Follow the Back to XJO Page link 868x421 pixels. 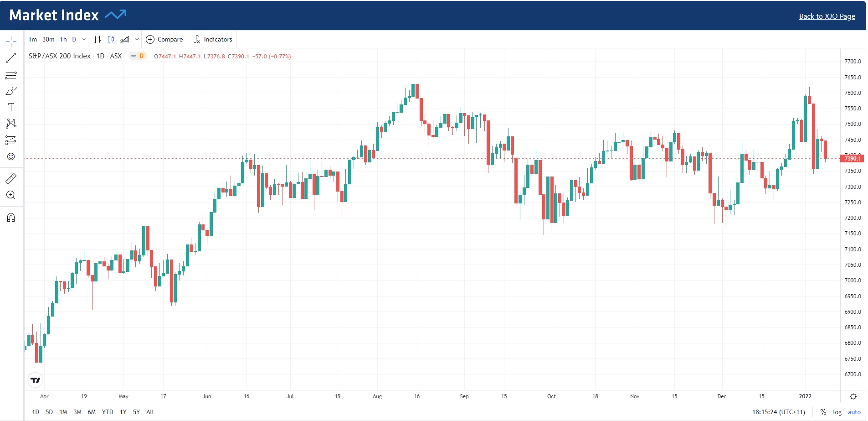[x=827, y=16]
